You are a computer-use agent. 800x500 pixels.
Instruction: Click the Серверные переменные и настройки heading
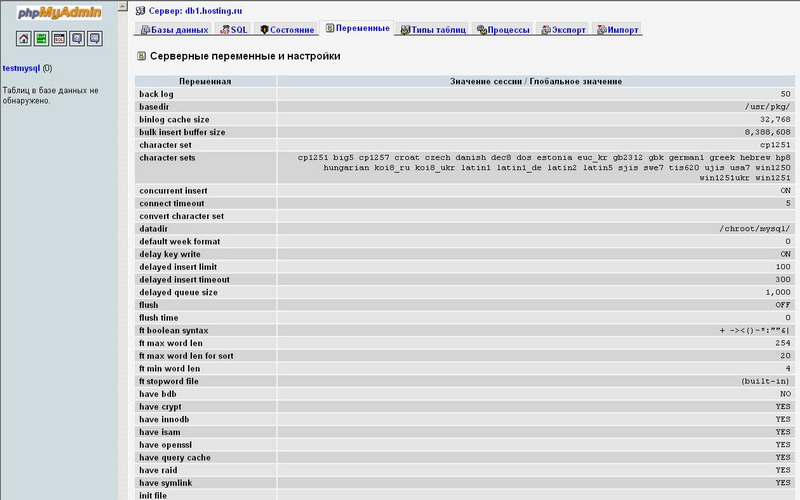245,56
